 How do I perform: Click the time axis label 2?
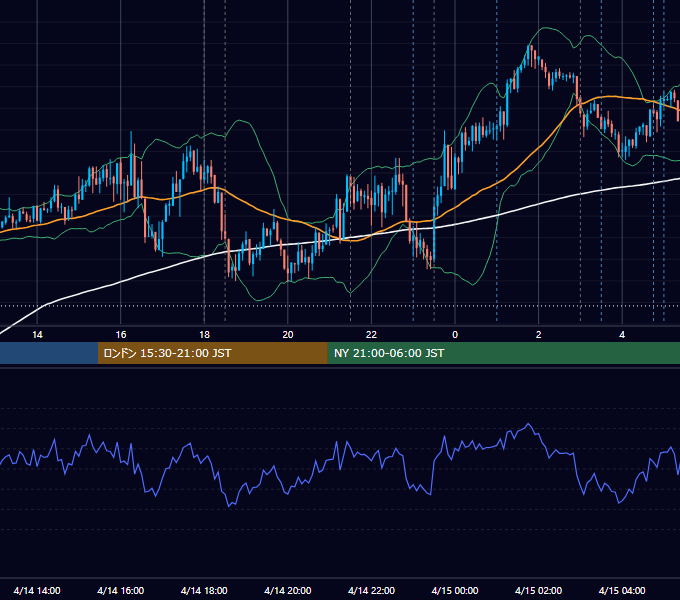click(539, 335)
